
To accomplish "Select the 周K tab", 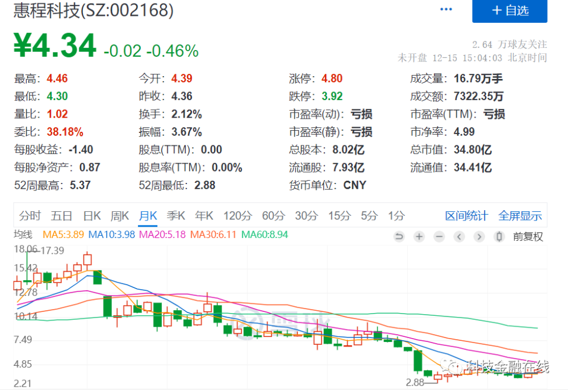I will [x=119, y=216].
